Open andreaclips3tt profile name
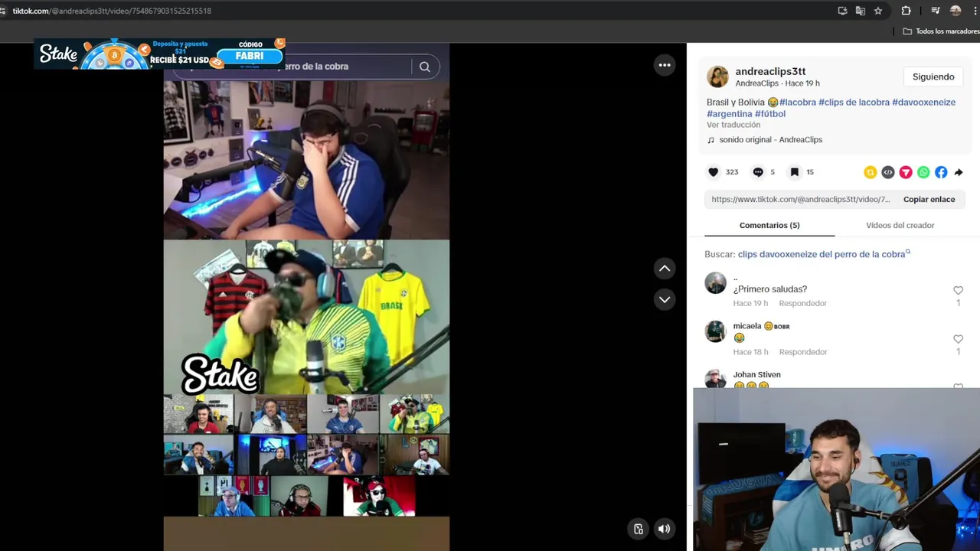The width and height of the screenshot is (980, 551). [770, 71]
